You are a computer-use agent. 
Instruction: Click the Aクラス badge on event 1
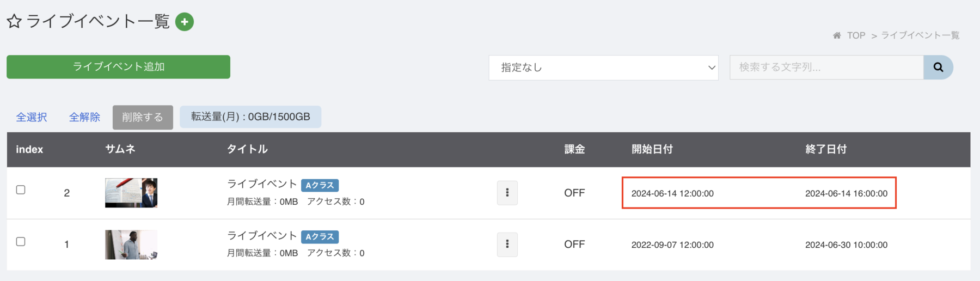pyautogui.click(x=320, y=237)
